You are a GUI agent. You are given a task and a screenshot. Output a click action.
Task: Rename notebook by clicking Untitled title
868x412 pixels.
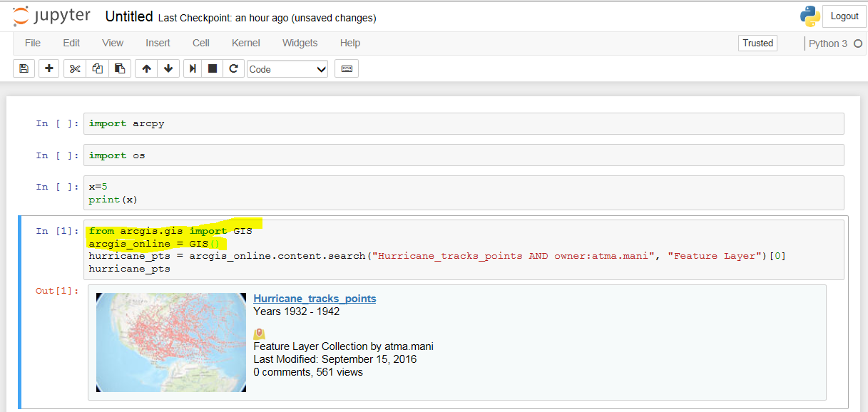[129, 16]
